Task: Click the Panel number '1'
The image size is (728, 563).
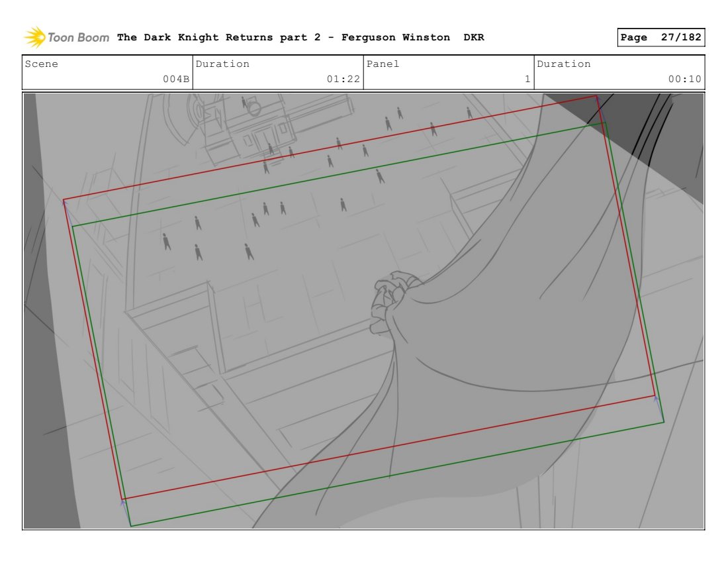Action: tap(527, 79)
